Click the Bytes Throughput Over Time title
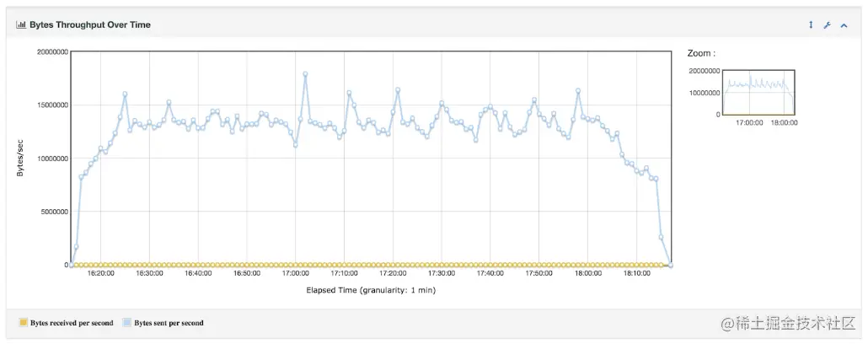This screenshot has height=344, width=868. click(90, 25)
